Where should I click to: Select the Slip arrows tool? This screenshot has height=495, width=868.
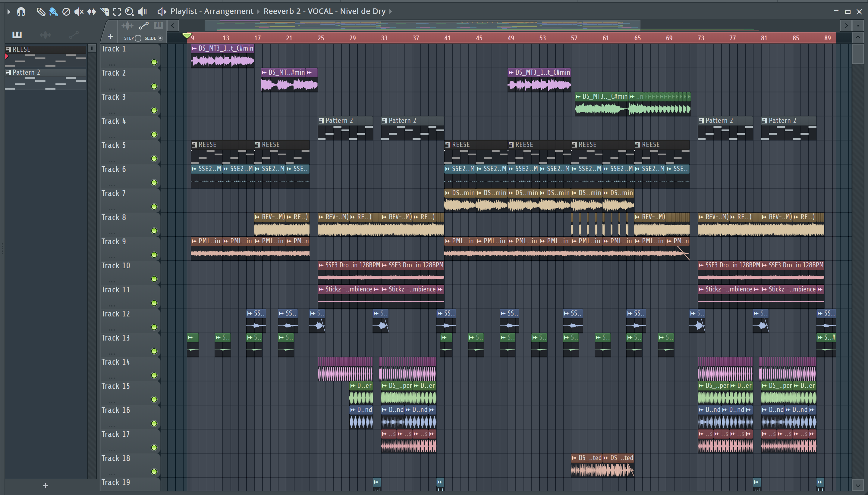(92, 11)
